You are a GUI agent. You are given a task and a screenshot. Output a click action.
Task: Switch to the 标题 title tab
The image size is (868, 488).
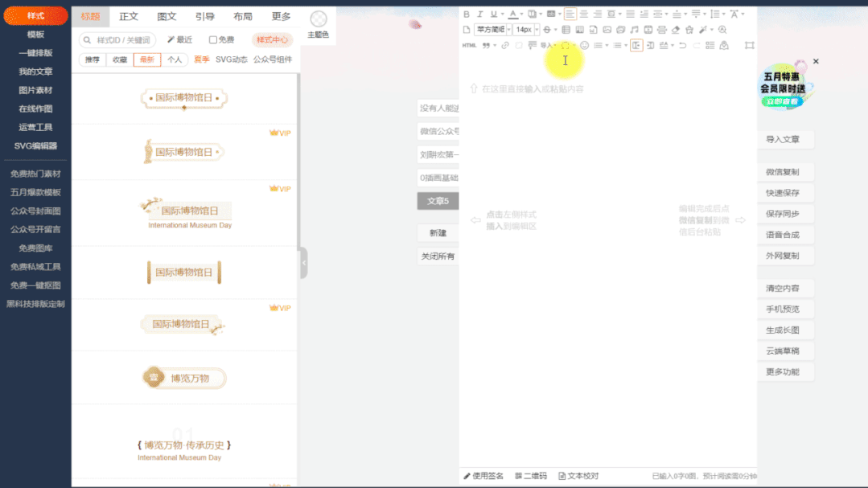91,17
